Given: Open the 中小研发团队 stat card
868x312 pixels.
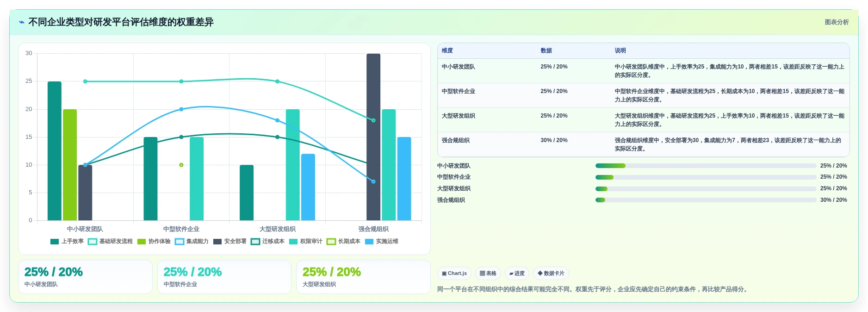Looking at the screenshot, I should (x=85, y=277).
